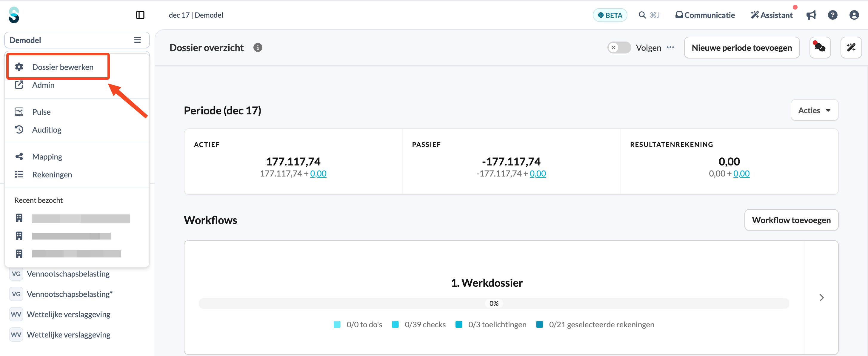Click the 0/3 toelichtingen label
Viewport: 868px width, 356px height.
pyautogui.click(x=497, y=324)
